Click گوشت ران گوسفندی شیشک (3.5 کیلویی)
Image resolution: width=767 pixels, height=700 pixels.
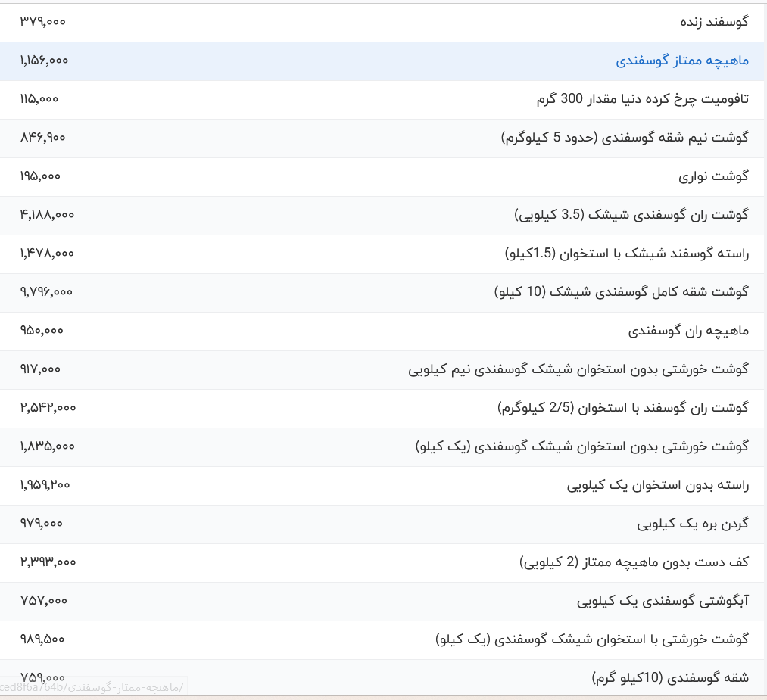631,215
